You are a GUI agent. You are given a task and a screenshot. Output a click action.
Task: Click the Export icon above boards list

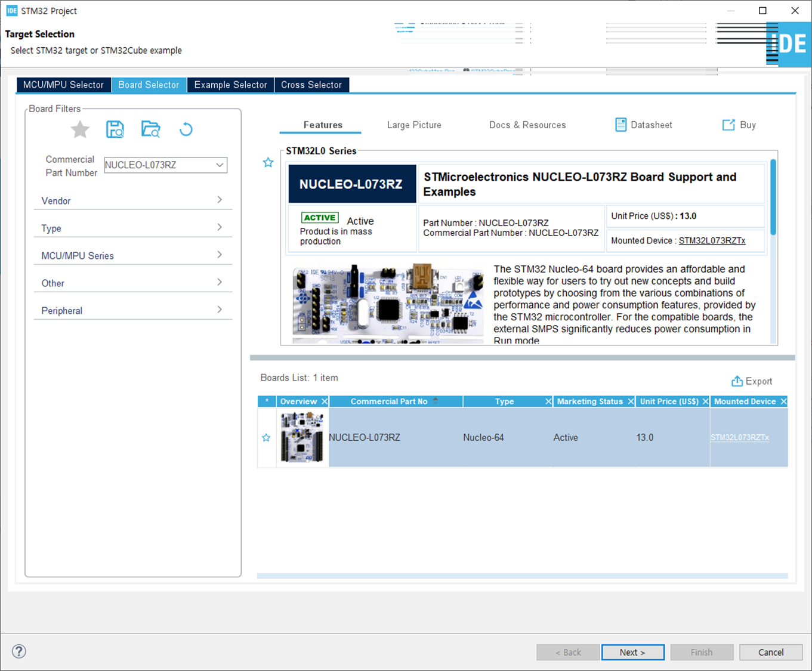coord(737,381)
